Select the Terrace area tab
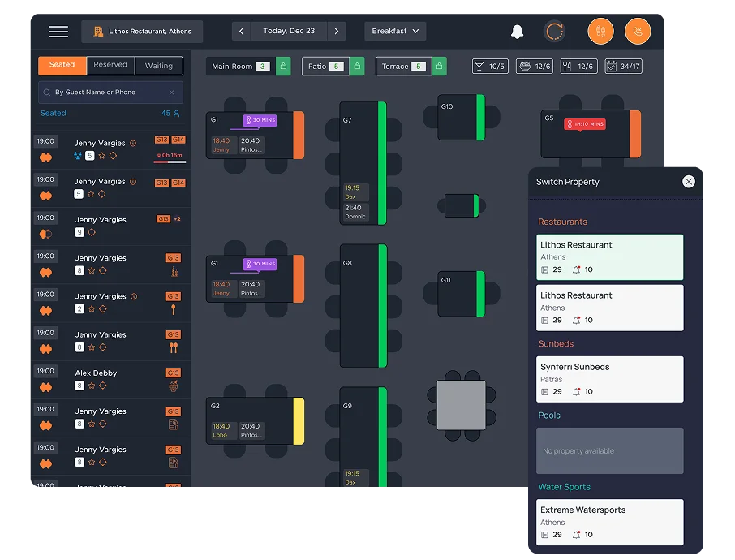The height and width of the screenshot is (560, 735). click(403, 66)
